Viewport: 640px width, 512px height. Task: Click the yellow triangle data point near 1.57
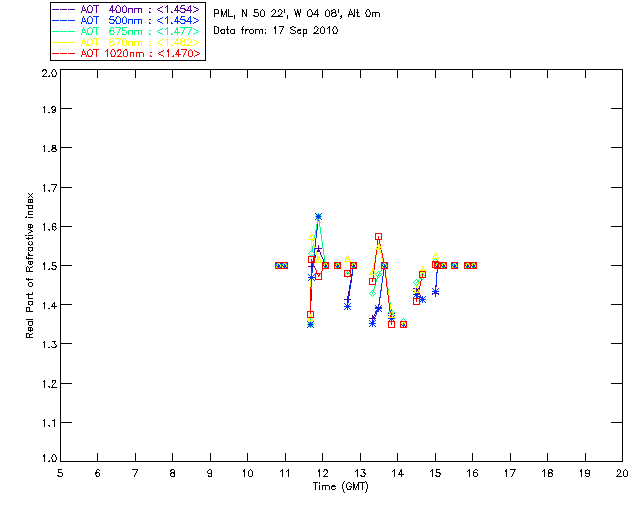pyautogui.click(x=311, y=237)
